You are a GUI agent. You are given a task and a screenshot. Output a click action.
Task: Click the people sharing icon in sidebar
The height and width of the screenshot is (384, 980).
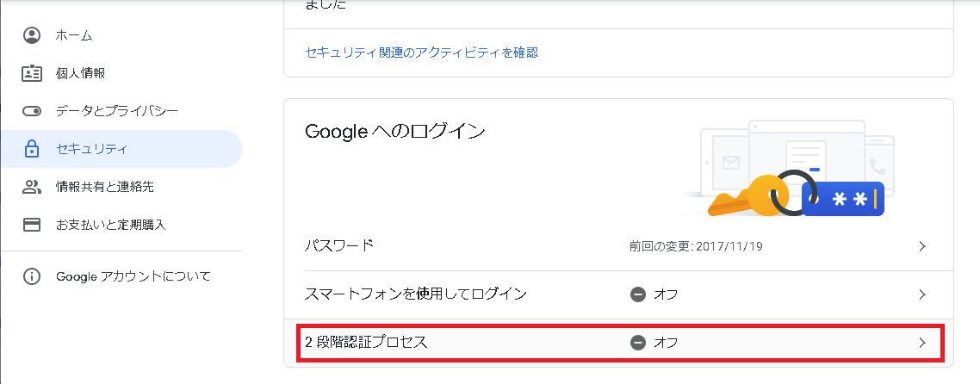(31, 186)
